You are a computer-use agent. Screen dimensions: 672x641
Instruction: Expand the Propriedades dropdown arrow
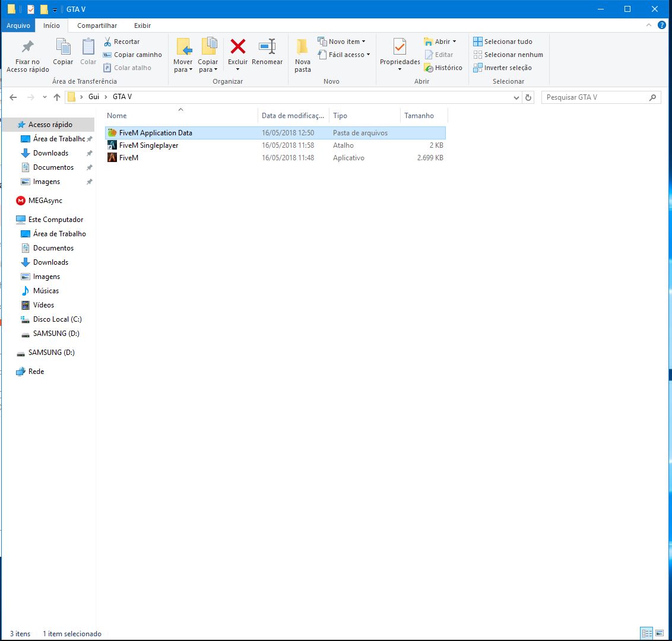(400, 69)
